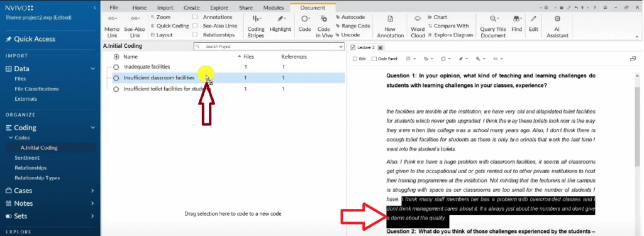Click the undock window icon in document pane
Screen dimensions: 644x236
pos(633,59)
